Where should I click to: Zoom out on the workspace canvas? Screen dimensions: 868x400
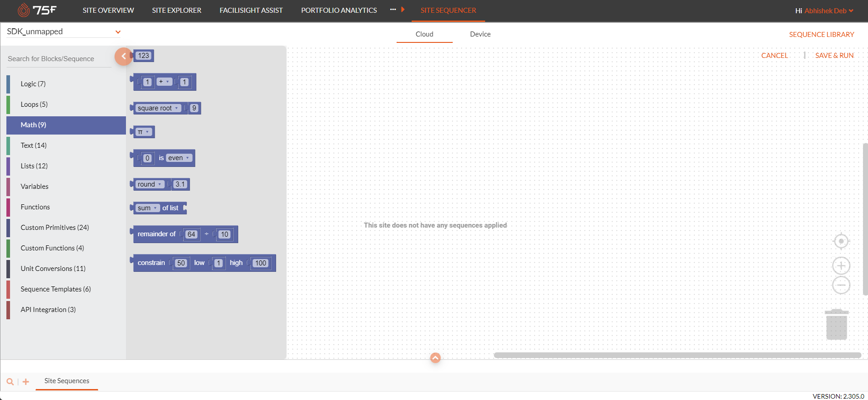point(841,285)
